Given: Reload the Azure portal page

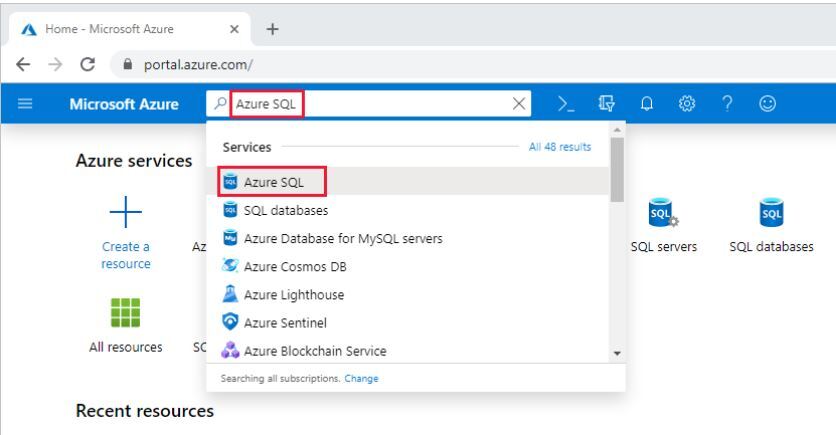Looking at the screenshot, I should coord(87,65).
